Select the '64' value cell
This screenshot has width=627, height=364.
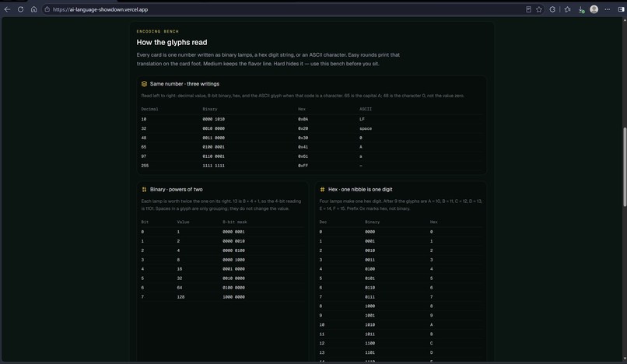[x=180, y=288]
